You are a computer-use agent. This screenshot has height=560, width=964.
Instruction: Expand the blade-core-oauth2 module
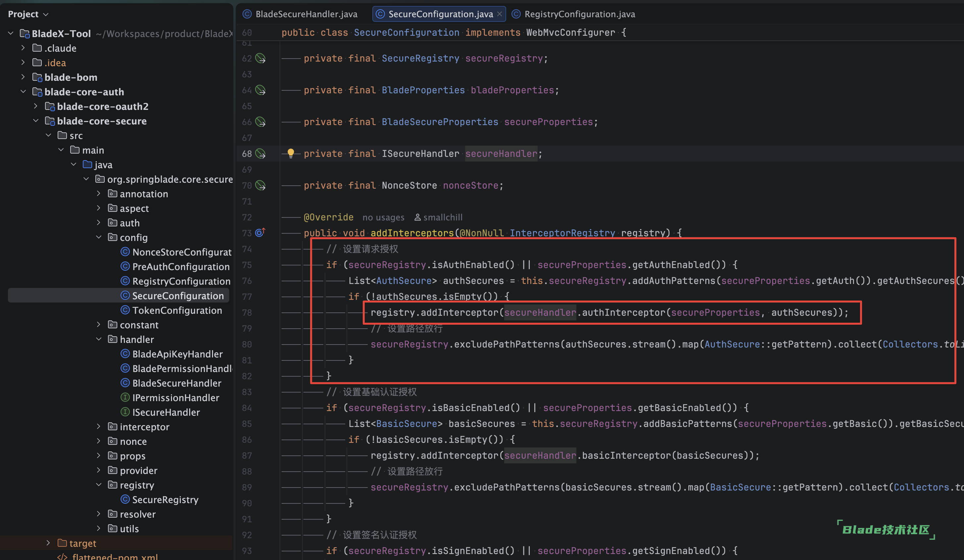click(36, 106)
